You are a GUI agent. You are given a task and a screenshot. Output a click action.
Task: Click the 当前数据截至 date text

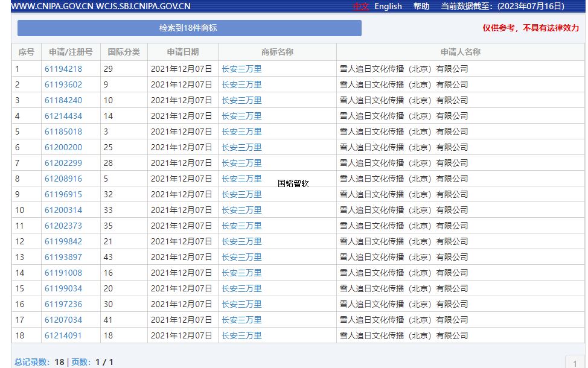click(x=502, y=7)
